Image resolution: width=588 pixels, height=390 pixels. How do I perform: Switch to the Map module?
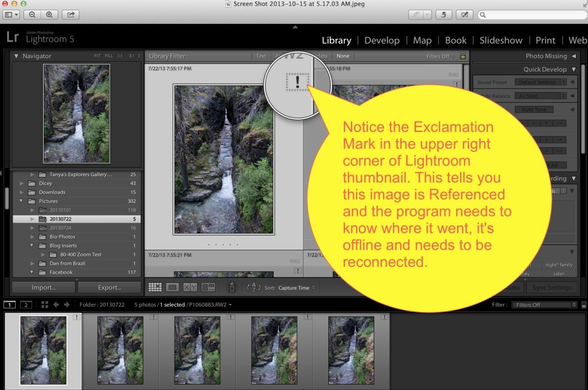click(x=422, y=41)
